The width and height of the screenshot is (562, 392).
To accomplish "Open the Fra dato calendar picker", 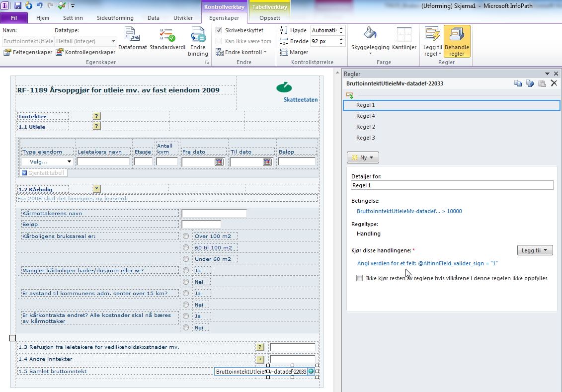I will 219,162.
